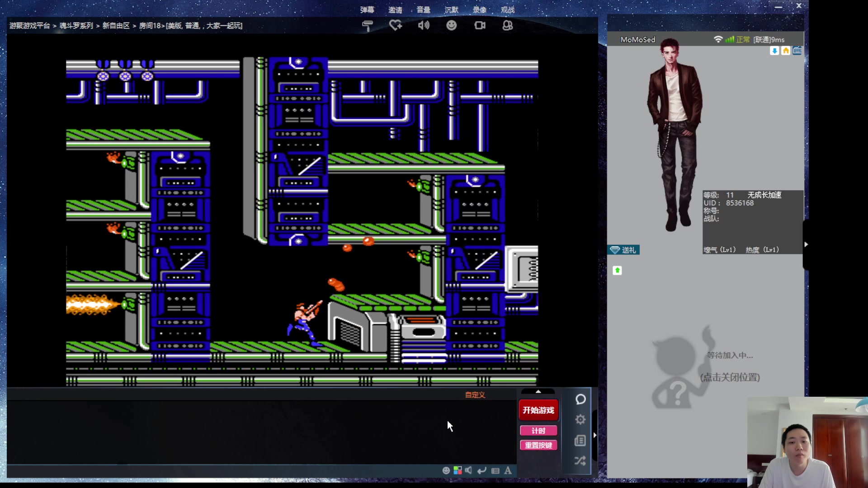868x488 pixels.
Task: Click the room 18 title breadcrumb text
Action: 191,26
